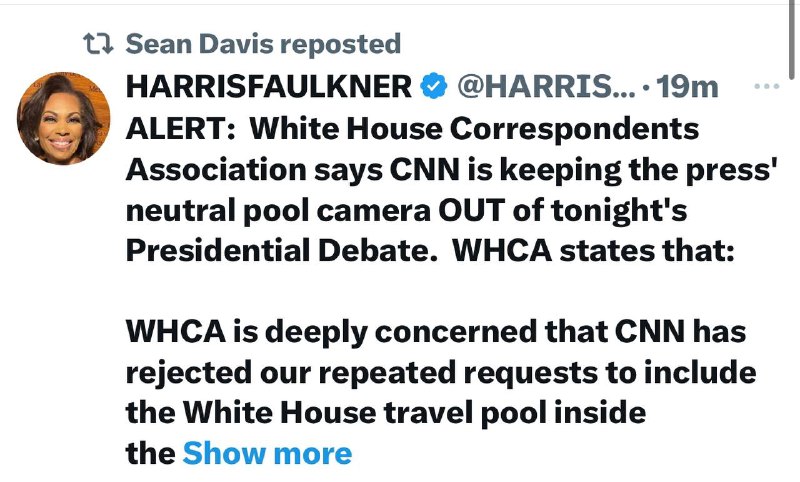
Task: Click the HARRISFAULKNER display name
Action: coord(269,86)
